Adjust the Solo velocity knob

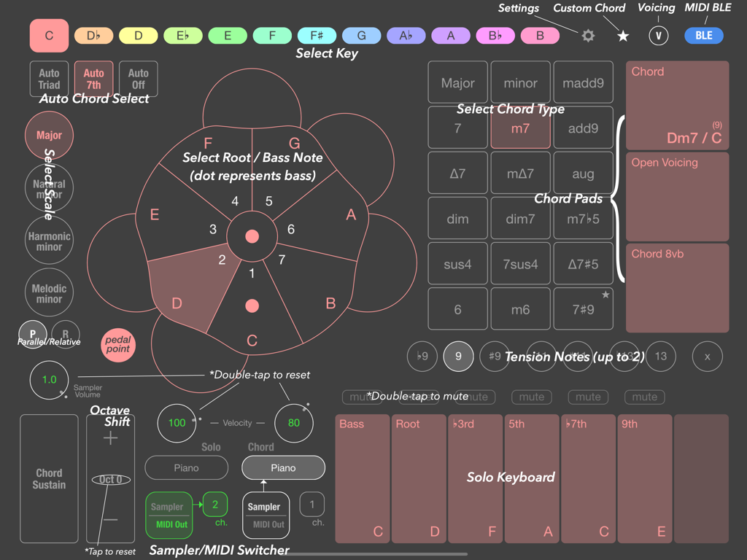click(176, 423)
